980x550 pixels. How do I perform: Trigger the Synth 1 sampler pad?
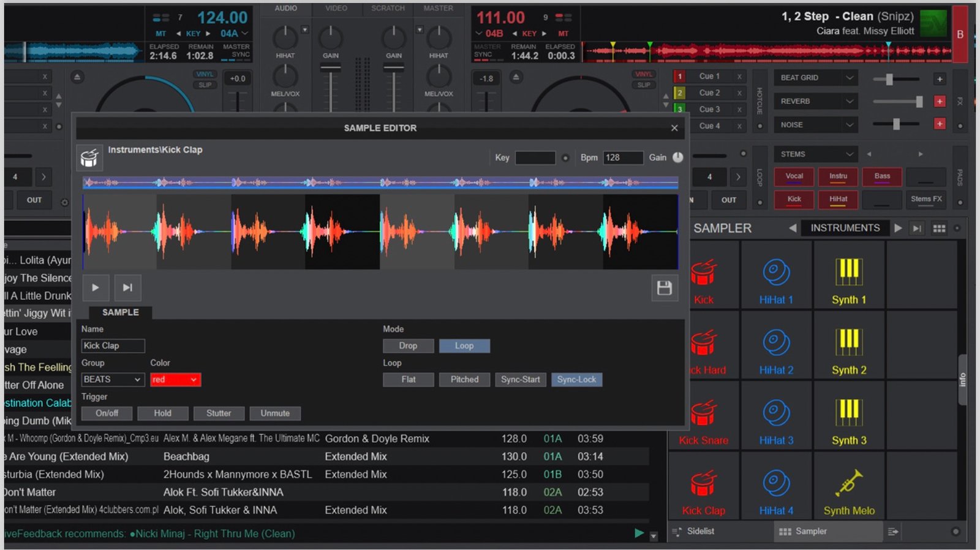849,276
